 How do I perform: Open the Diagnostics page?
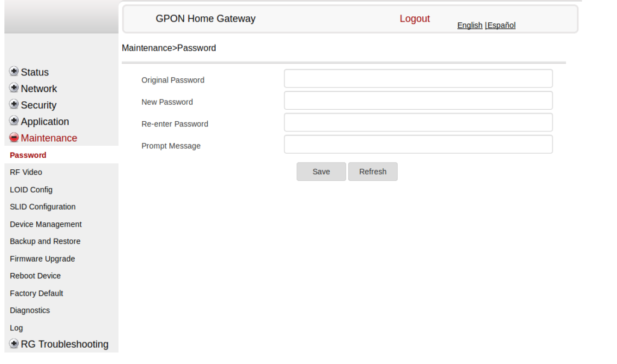click(x=30, y=310)
